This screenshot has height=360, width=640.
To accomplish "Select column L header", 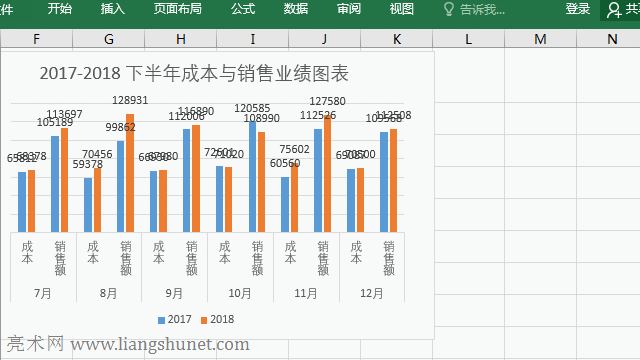I will tap(469, 39).
